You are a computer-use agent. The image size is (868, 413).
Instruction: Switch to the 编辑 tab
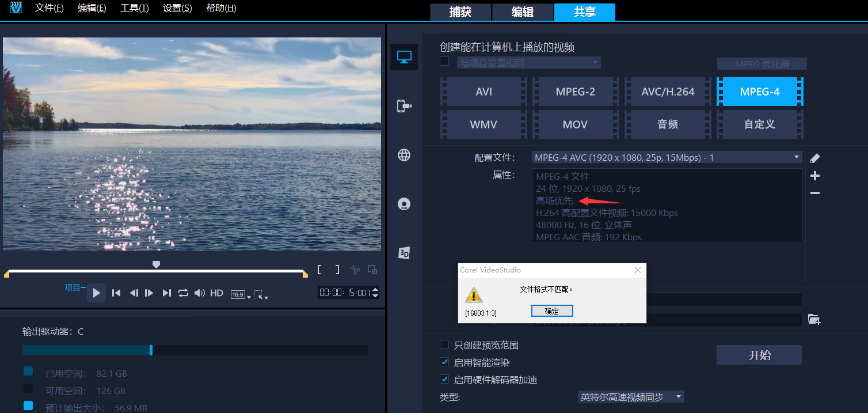[x=523, y=12]
